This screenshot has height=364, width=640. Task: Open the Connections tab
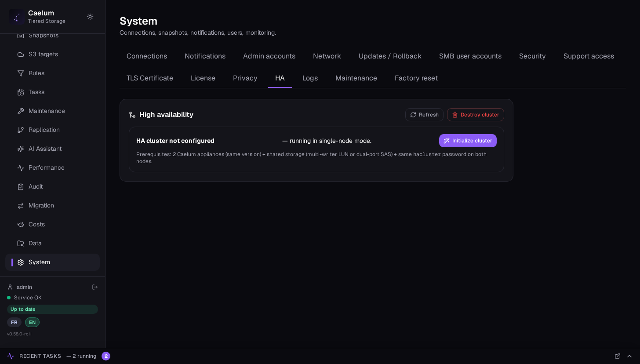(x=147, y=56)
